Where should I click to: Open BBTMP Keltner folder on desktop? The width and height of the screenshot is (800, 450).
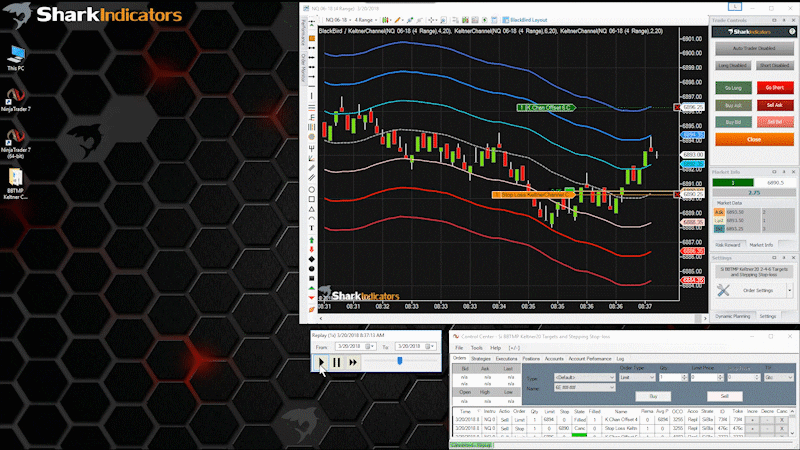(16, 184)
